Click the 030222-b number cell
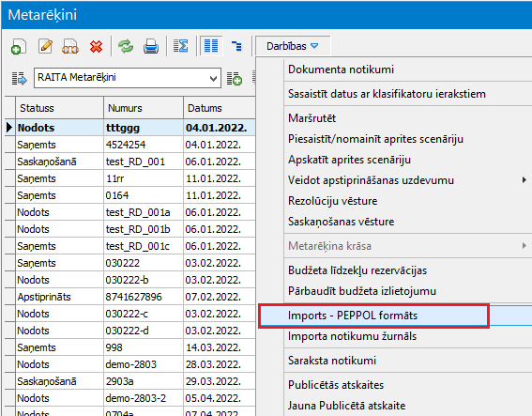Image resolution: width=532 pixels, height=416 pixels. (x=144, y=280)
